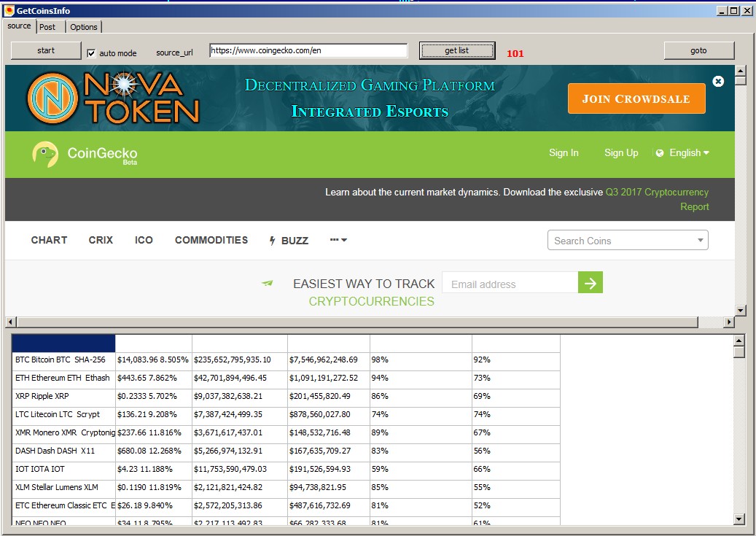The image size is (756, 536).
Task: Click the Email address input field
Action: (510, 283)
